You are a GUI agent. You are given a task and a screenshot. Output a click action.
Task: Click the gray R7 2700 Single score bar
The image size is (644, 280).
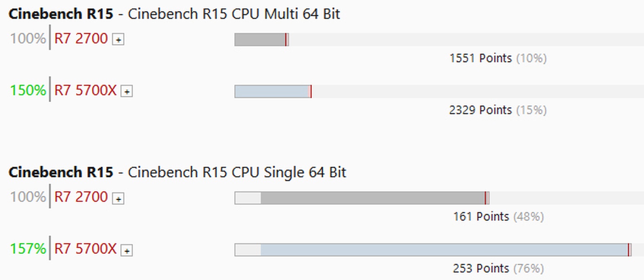(x=372, y=198)
